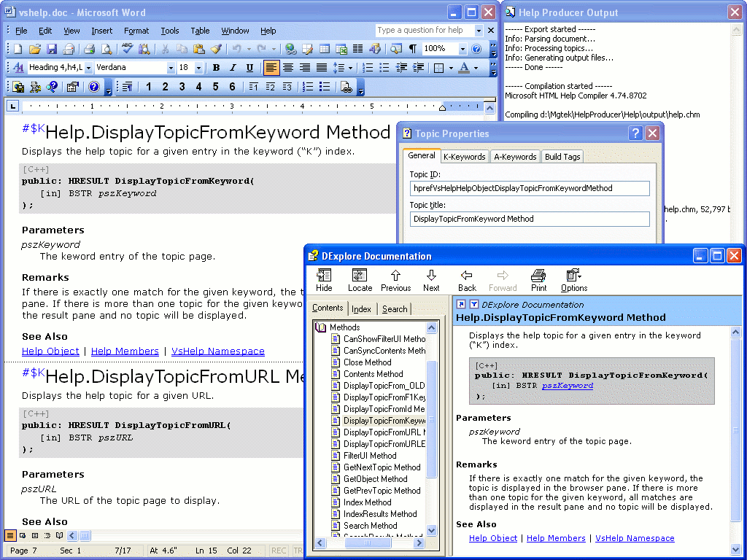Click Increase Indent icon in formatting toolbar
This screenshot has height=560, width=747.
point(418,68)
